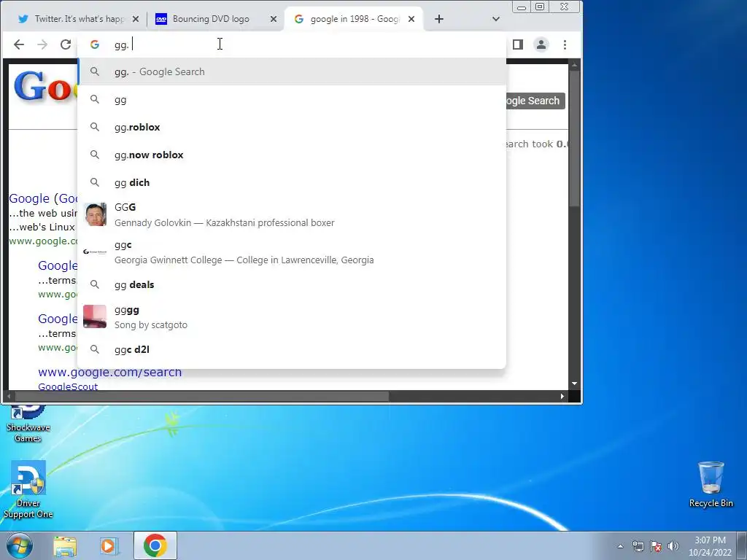Image resolution: width=747 pixels, height=560 pixels.
Task: Click the Google Search button on page
Action: point(535,101)
